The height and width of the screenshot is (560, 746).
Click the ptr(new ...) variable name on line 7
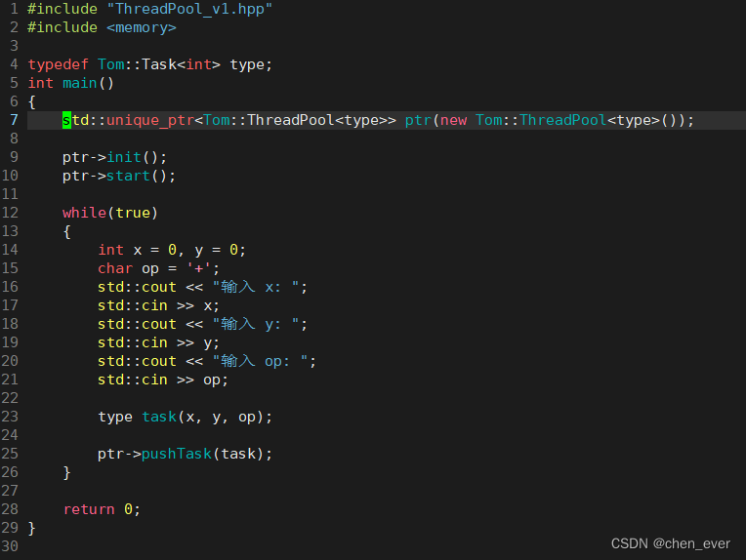(x=418, y=120)
